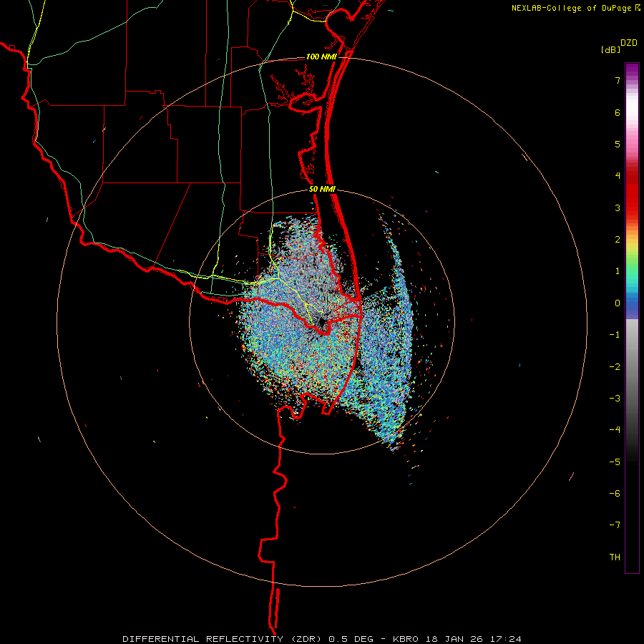644x644 pixels.
Task: Click the 100 NMI range ring label
Action: 321,57
